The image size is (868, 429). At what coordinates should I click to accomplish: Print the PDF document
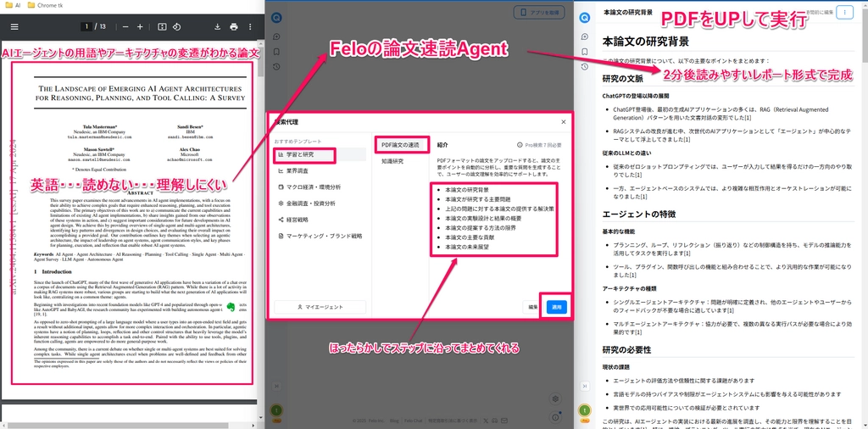[x=234, y=26]
